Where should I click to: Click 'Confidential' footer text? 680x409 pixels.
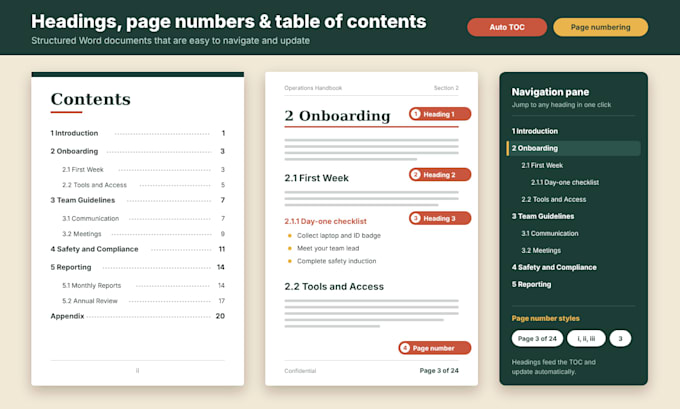click(x=300, y=371)
